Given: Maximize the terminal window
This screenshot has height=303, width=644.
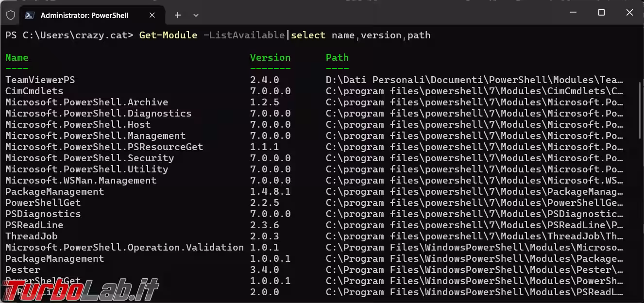Looking at the screenshot, I should point(601,13).
